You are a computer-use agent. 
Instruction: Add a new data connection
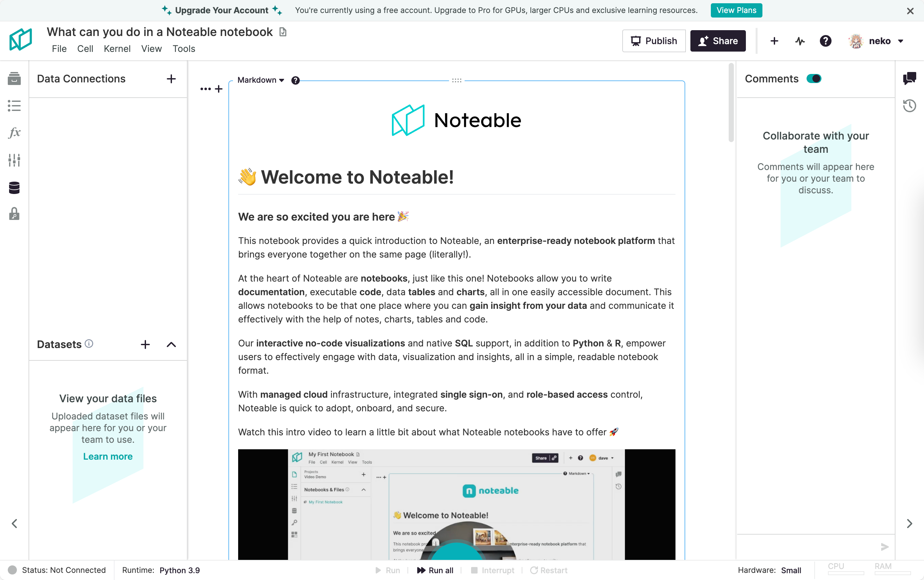(171, 79)
